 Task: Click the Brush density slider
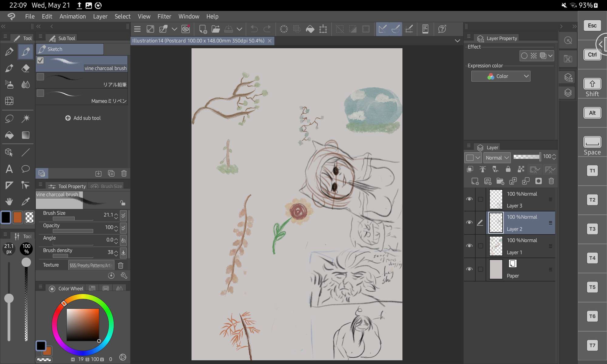click(x=73, y=256)
